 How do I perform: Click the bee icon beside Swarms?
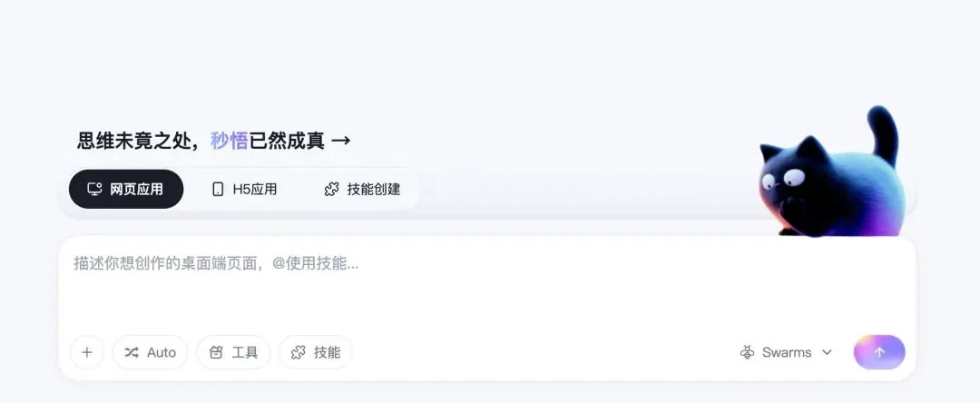coord(747,352)
